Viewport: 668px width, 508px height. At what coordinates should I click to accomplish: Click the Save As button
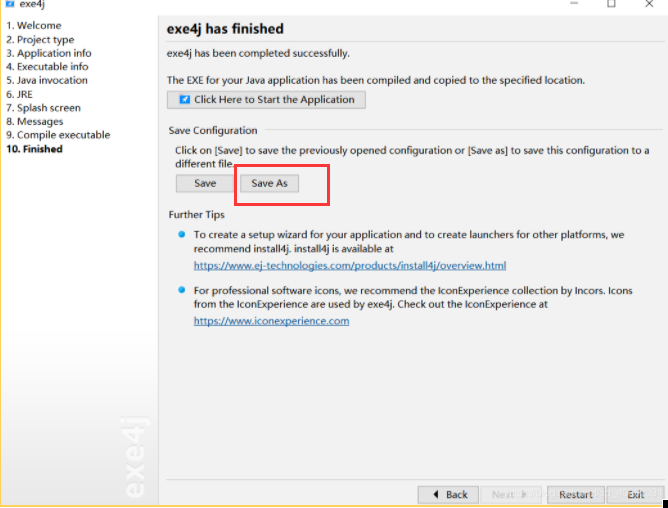coord(269,183)
